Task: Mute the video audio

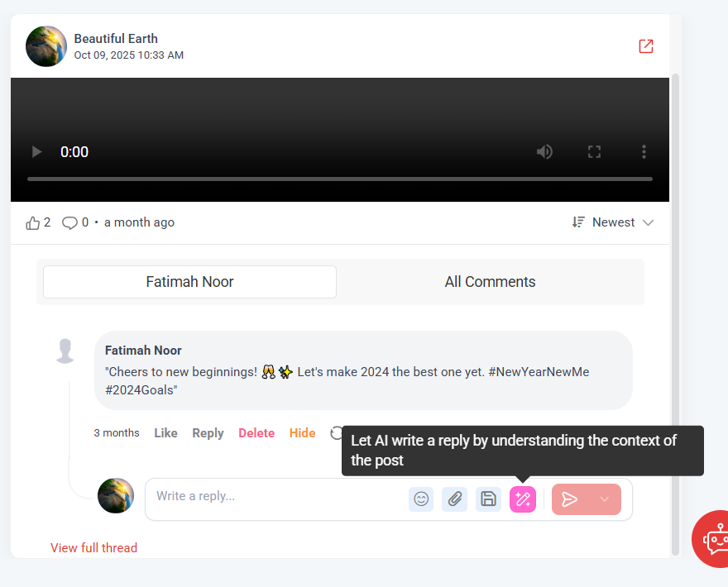Action: tap(544, 151)
